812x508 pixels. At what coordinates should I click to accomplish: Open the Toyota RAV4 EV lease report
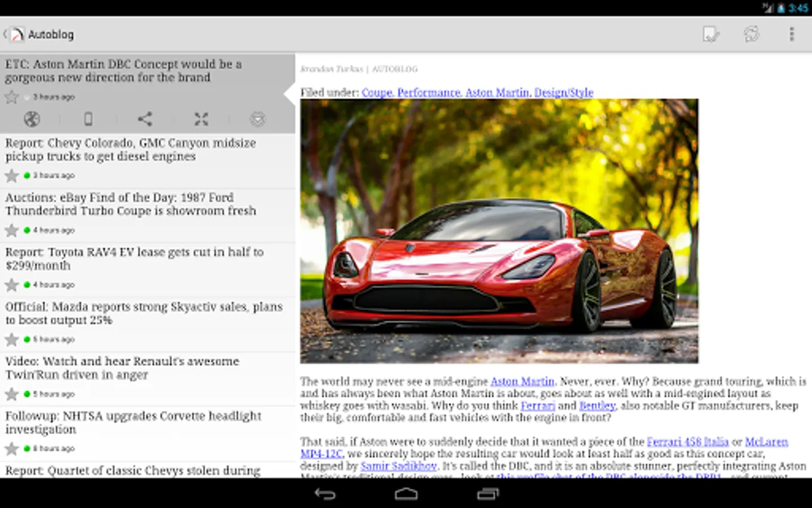pos(147,270)
